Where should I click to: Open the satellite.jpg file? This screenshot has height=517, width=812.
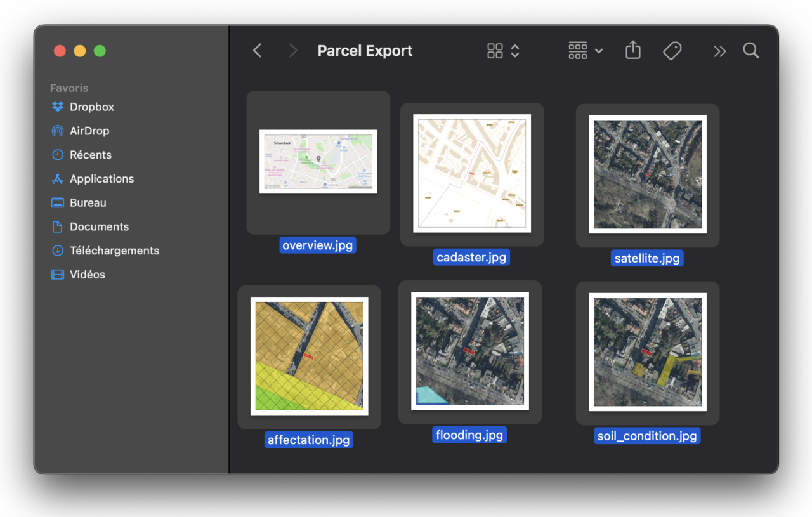point(647,174)
